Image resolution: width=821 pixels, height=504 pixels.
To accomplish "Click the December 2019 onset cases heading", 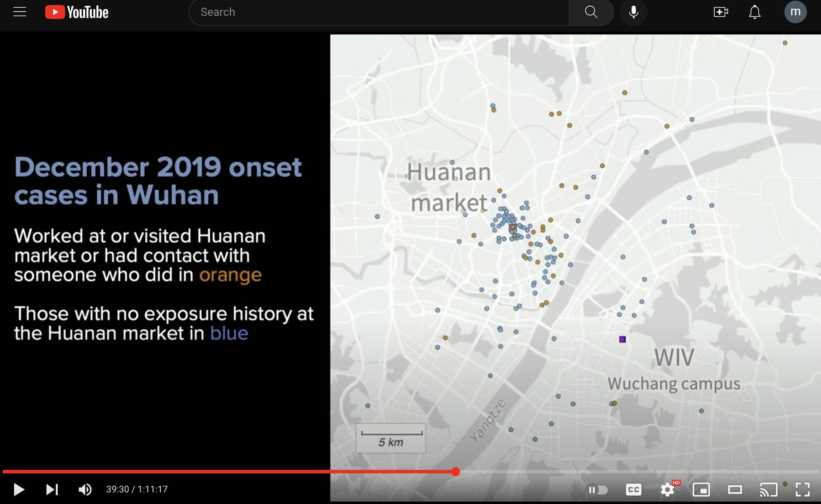I will tap(158, 181).
